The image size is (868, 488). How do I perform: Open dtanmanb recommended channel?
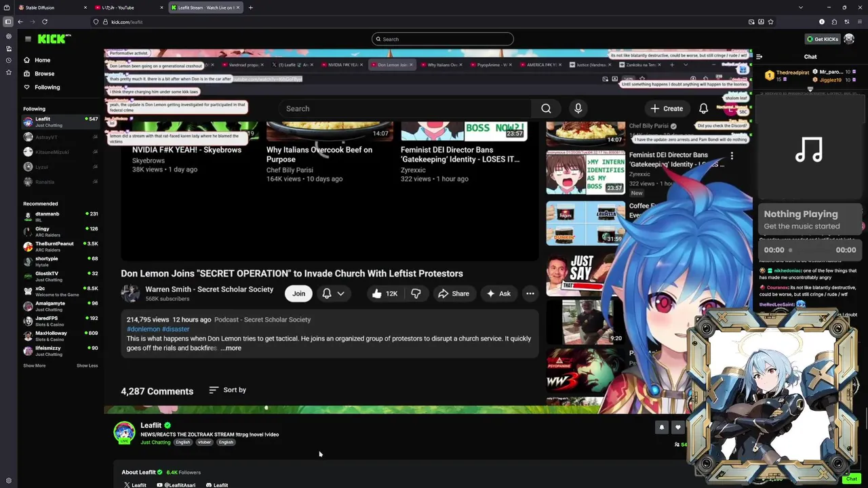point(60,217)
